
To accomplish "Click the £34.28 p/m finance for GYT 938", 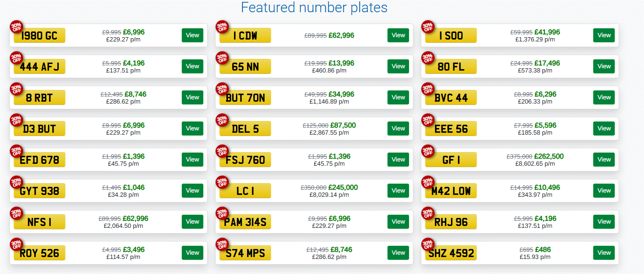I will (124, 194).
